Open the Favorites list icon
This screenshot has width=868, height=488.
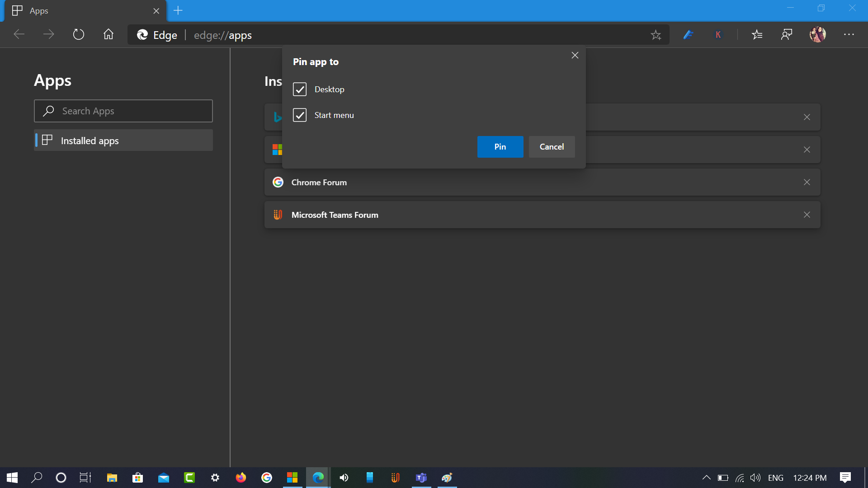757,34
